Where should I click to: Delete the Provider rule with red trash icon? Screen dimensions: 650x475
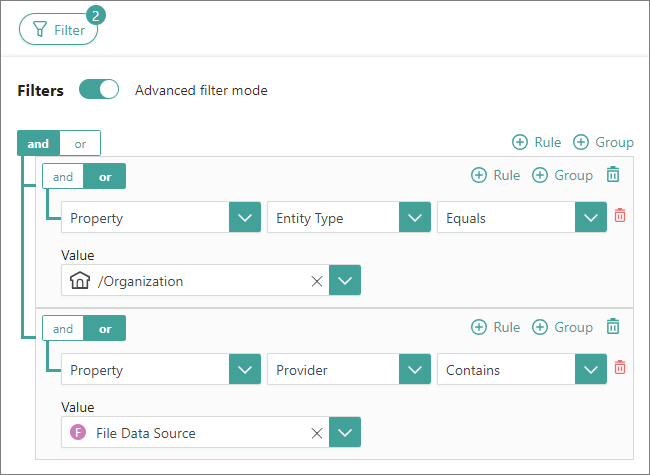[620, 369]
